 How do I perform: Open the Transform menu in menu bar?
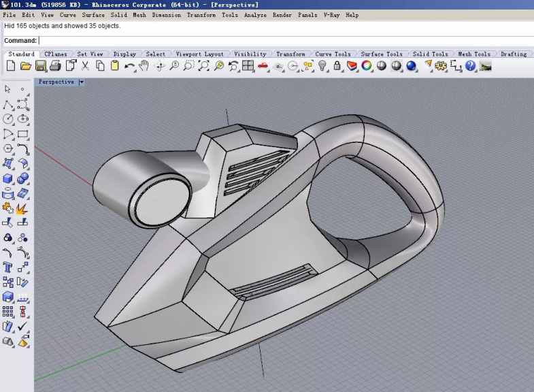tap(201, 15)
